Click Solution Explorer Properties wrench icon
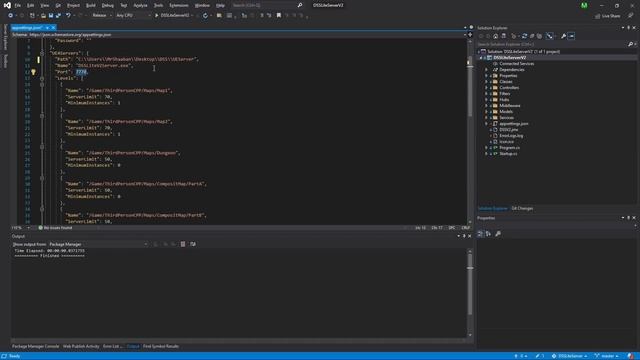The width and height of the screenshot is (640, 360). point(563,36)
